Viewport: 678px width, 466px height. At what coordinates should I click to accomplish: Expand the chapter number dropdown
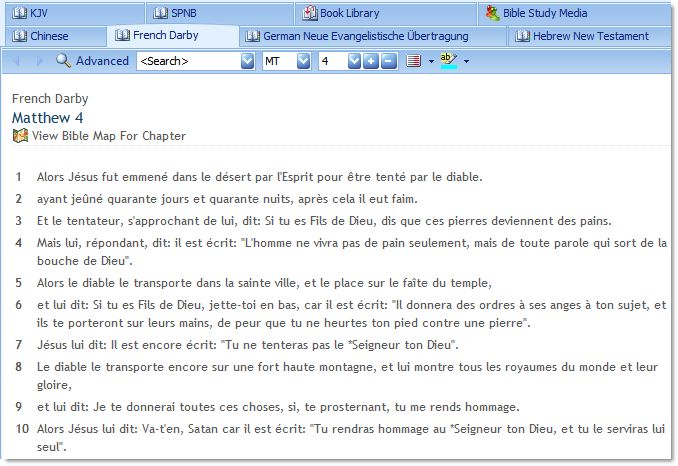(x=354, y=61)
